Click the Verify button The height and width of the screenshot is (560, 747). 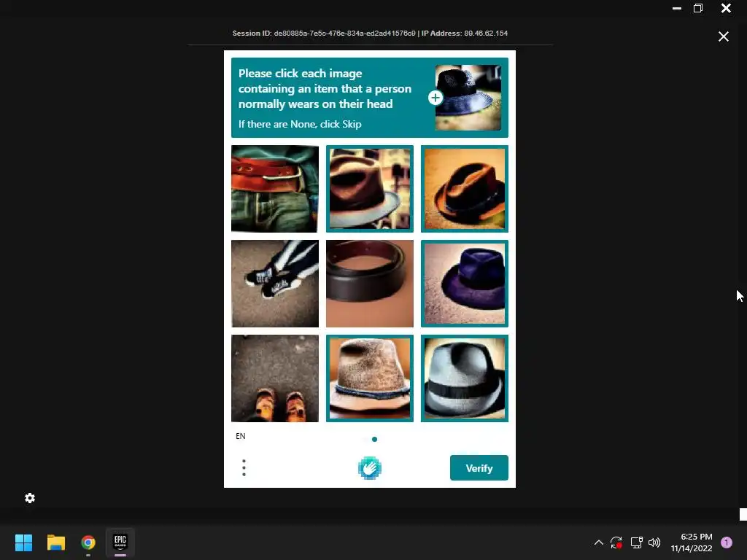[479, 467]
